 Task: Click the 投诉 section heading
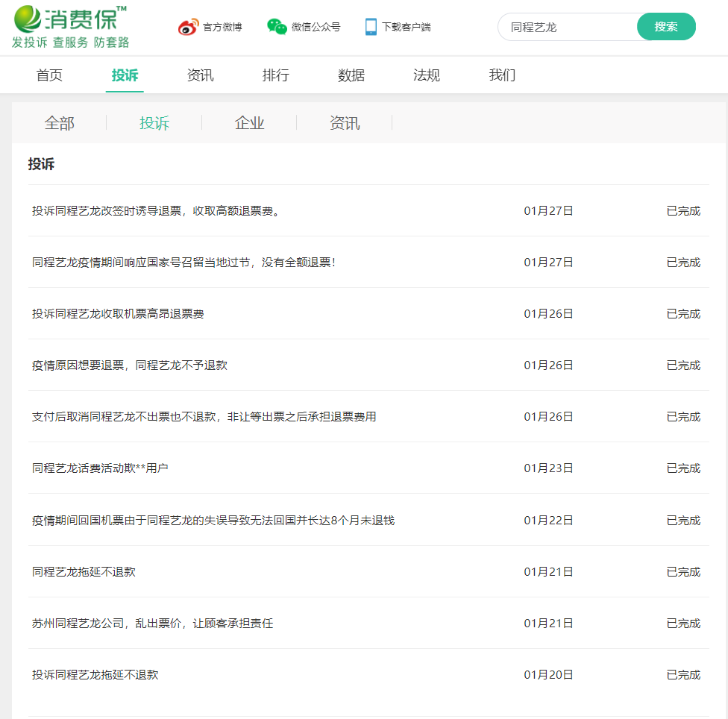(x=41, y=164)
